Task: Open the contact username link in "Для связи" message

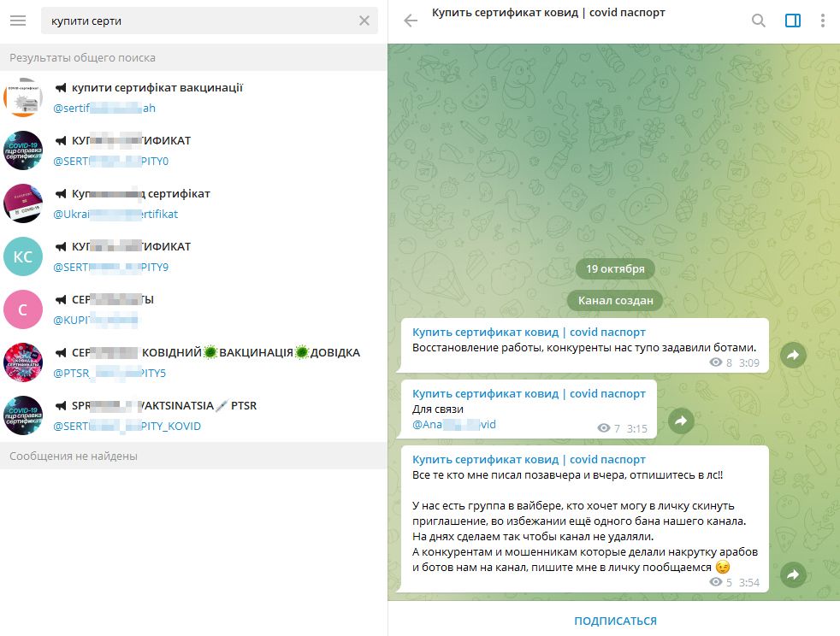Action: (453, 424)
